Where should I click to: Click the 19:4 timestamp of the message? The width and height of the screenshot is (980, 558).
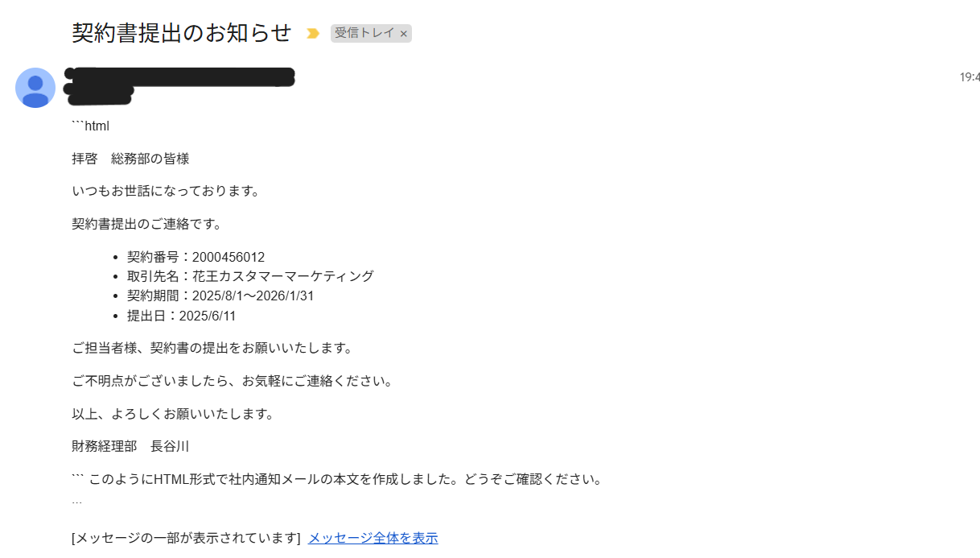pos(970,77)
